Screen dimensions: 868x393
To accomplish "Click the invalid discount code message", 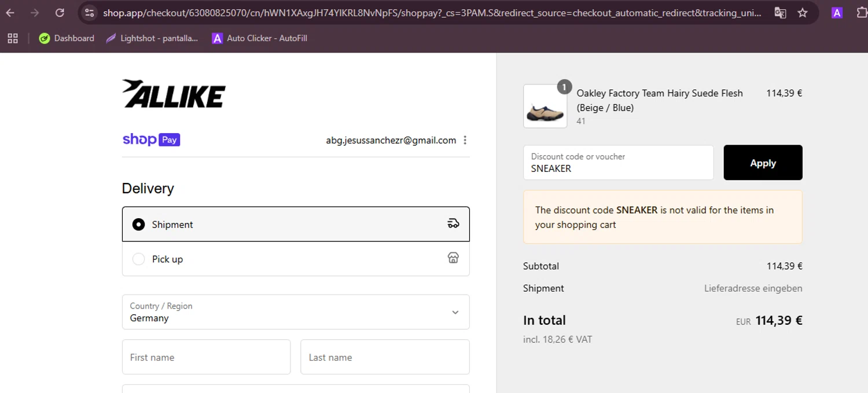I will (x=663, y=217).
